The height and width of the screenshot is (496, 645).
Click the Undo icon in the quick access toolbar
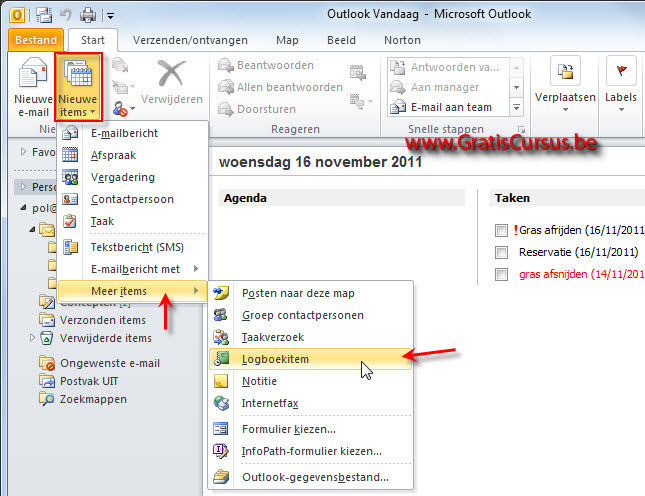66,15
